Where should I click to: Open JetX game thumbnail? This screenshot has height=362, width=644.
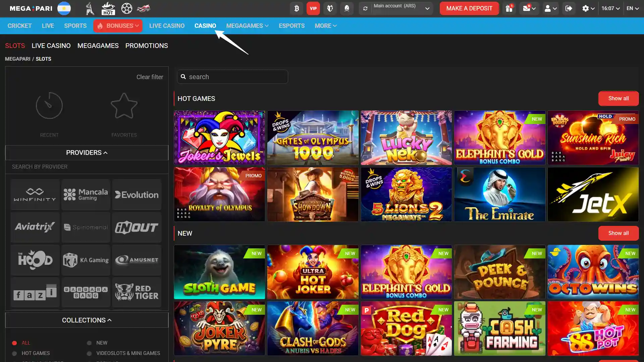click(593, 194)
